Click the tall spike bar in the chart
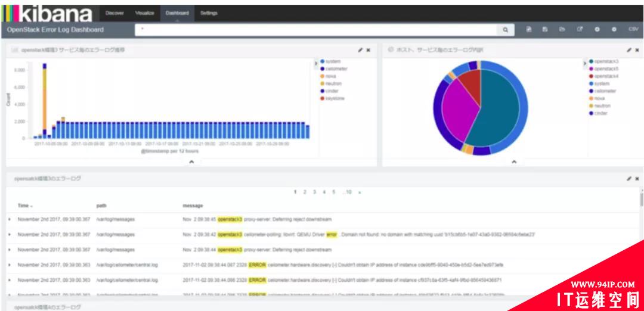The height and width of the screenshot is (311, 644). coord(44,101)
